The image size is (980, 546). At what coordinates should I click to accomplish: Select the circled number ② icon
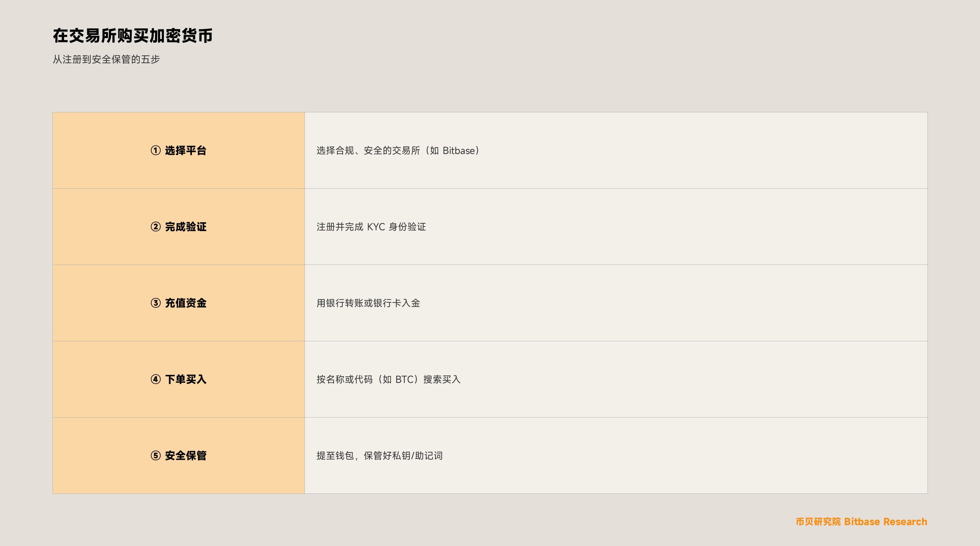coord(156,227)
